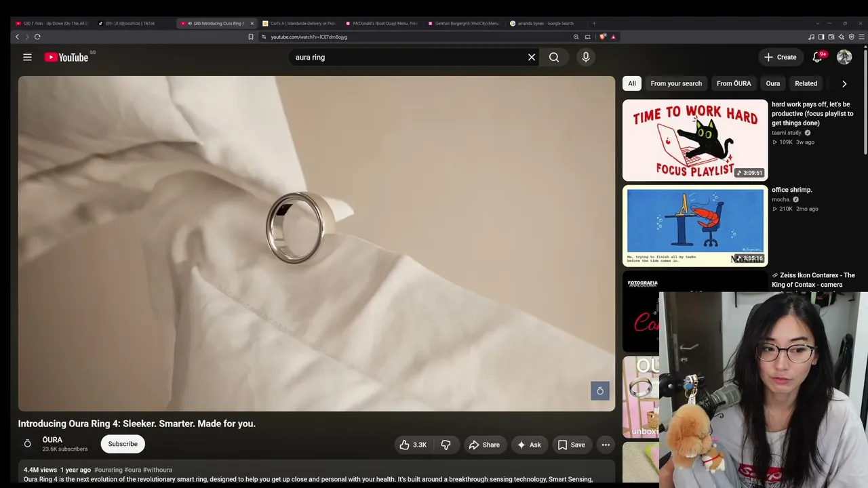Image resolution: width=868 pixels, height=488 pixels.
Task: Expand the tab search chevron
Action: (818, 23)
